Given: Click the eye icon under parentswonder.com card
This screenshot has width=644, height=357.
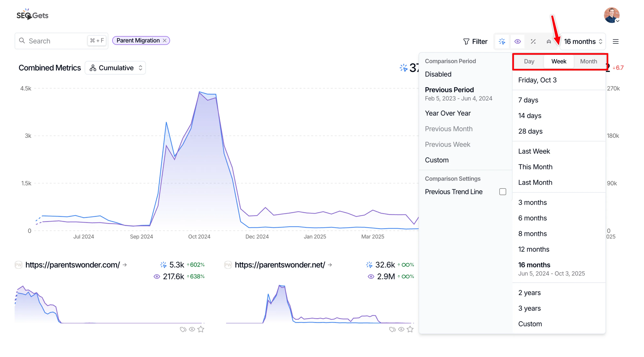Looking at the screenshot, I should pyautogui.click(x=192, y=329).
